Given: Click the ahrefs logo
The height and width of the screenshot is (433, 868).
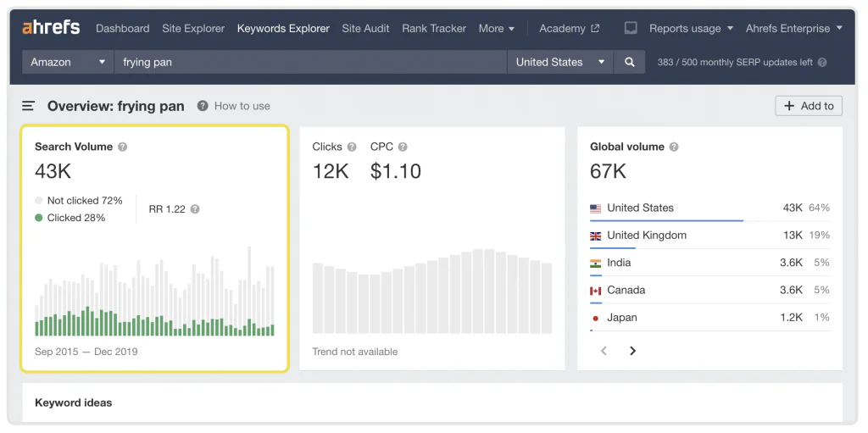Looking at the screenshot, I should point(51,28).
